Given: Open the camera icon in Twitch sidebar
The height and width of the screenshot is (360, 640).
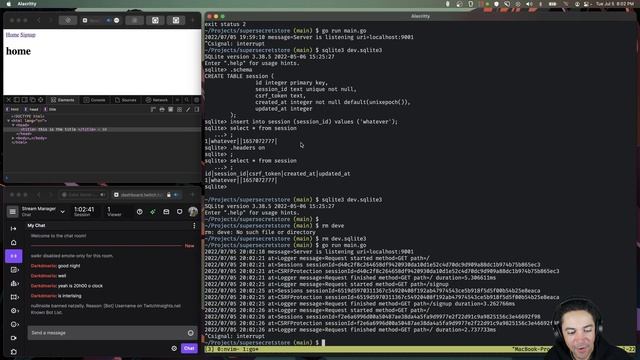Looking at the screenshot, I should 14,338.
